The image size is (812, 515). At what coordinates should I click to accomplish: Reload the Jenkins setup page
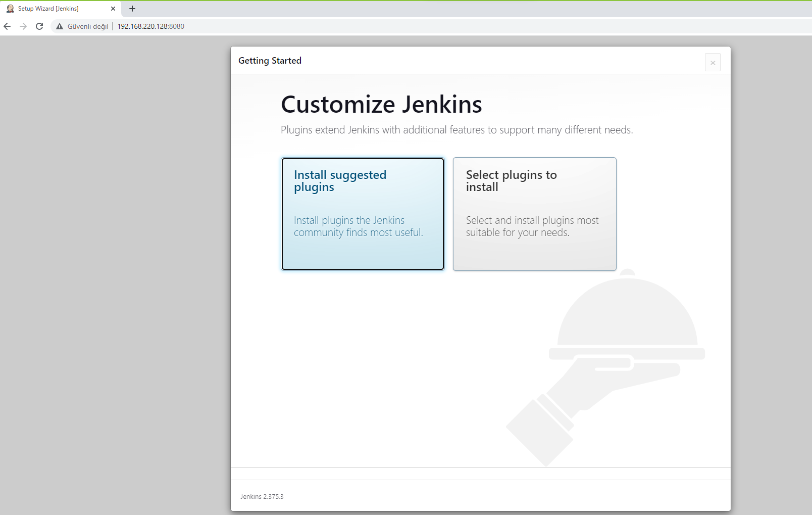[39, 26]
